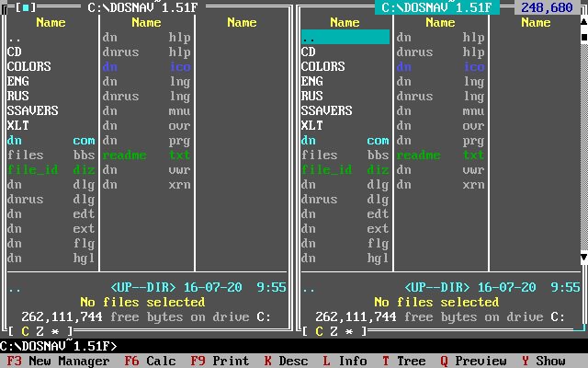Select the CD folder in left panel
This screenshot has height=368, width=588.
[51, 52]
